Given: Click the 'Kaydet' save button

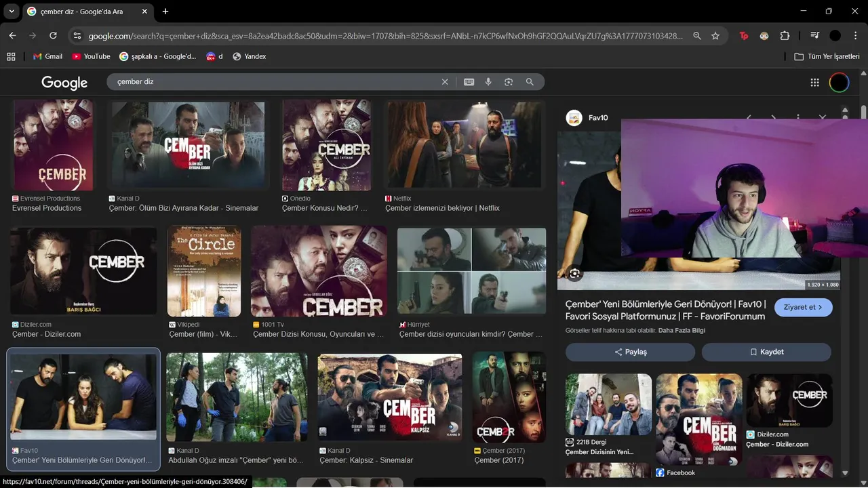Looking at the screenshot, I should [766, 352].
